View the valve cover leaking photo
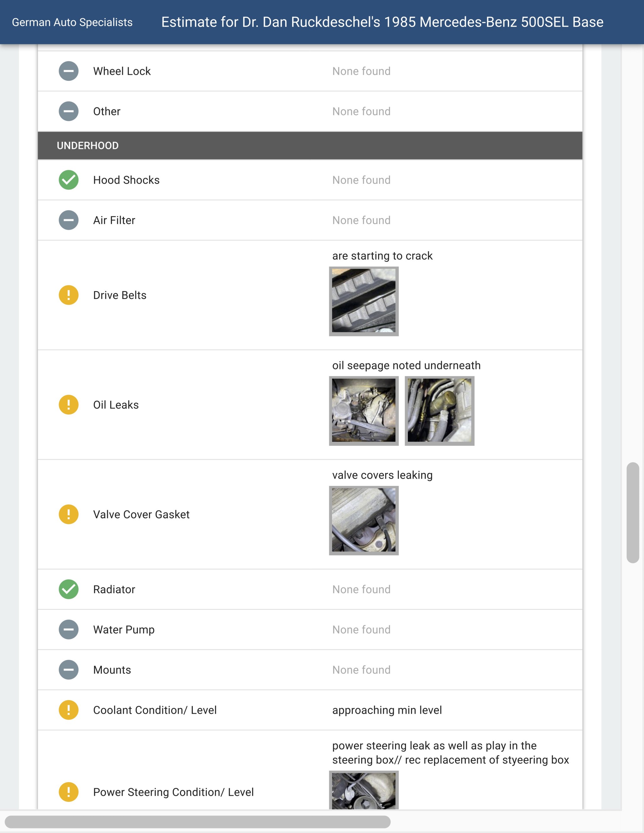The width and height of the screenshot is (644, 833). click(x=364, y=520)
